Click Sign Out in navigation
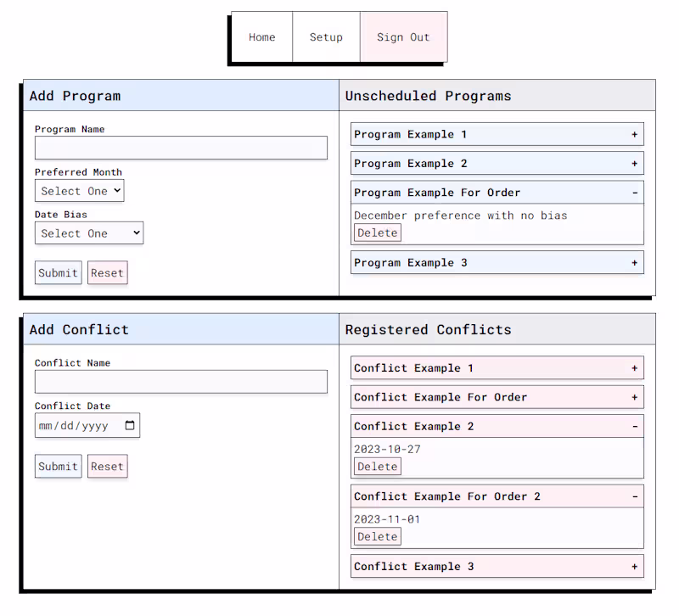This screenshot has width=679, height=616. (403, 37)
